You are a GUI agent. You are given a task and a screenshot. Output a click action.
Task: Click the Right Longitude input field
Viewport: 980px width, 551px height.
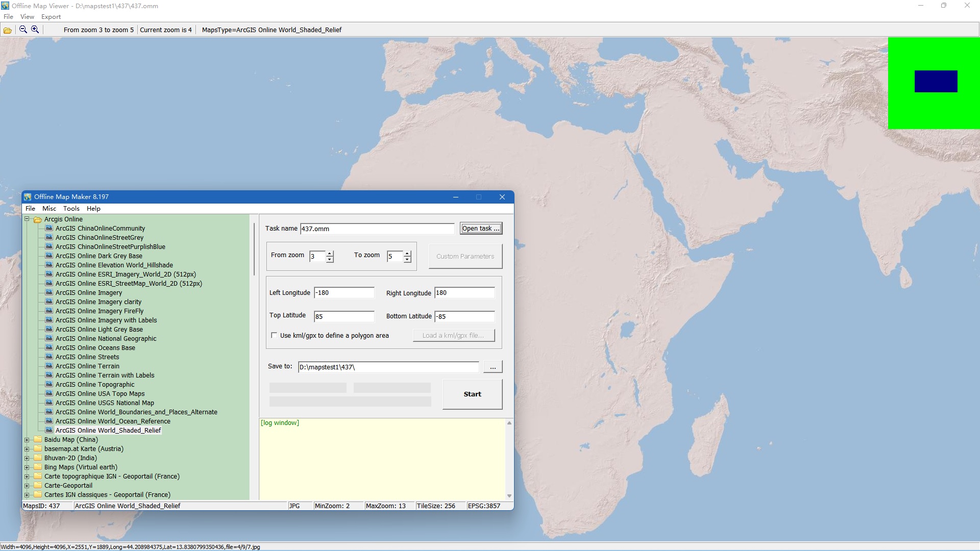point(464,293)
